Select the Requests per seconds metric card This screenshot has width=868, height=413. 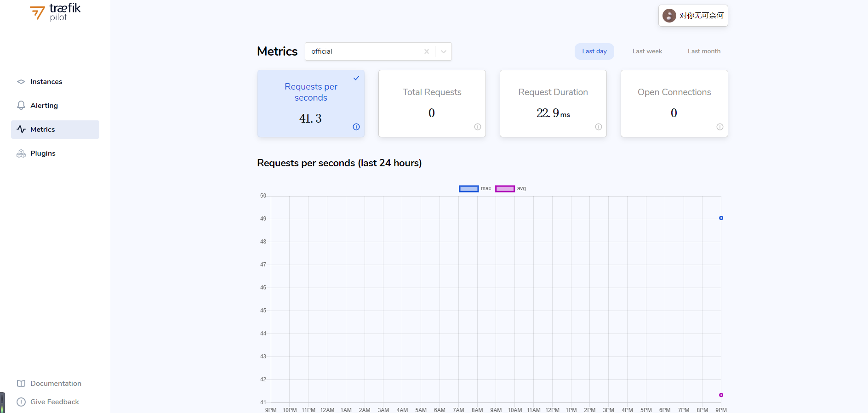click(x=311, y=103)
